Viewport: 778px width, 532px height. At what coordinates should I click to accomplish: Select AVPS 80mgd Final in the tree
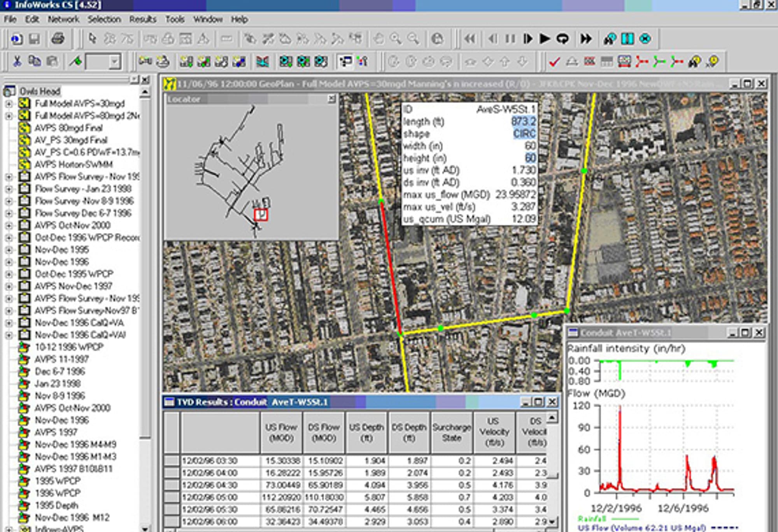click(x=68, y=128)
